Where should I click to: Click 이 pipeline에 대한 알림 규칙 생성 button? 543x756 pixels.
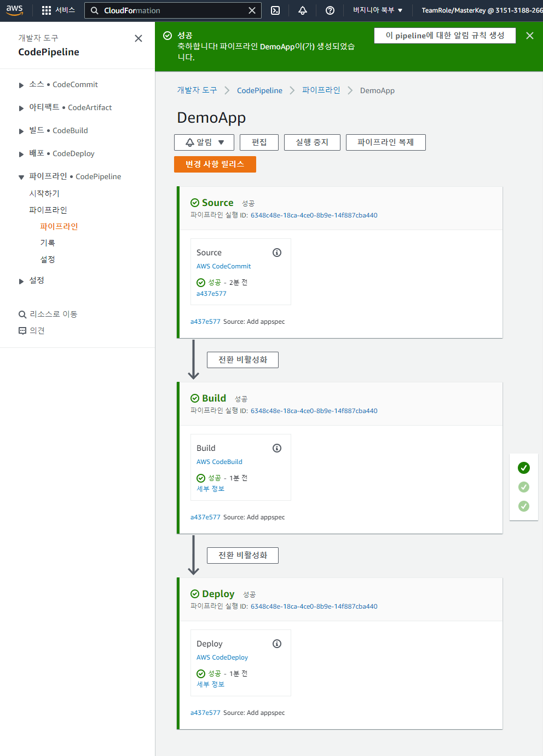coord(445,36)
